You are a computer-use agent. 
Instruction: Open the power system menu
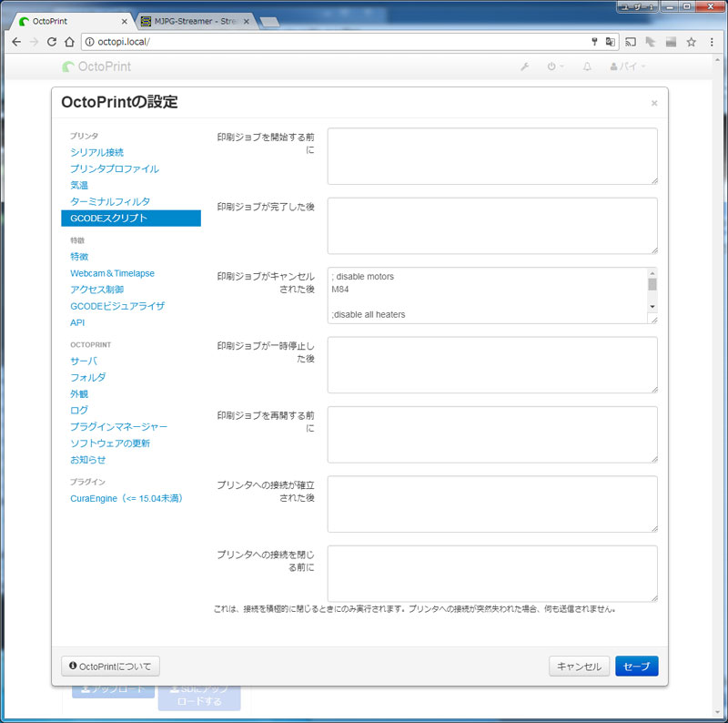(x=555, y=66)
